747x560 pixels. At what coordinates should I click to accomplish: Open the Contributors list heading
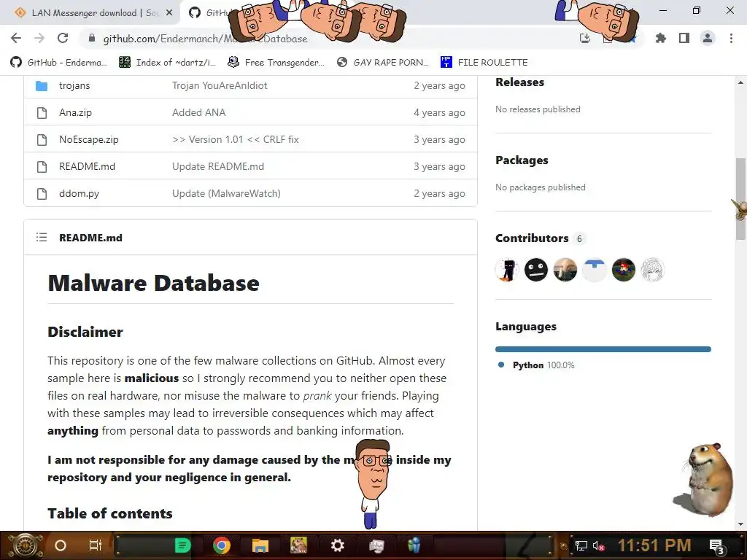tap(532, 238)
